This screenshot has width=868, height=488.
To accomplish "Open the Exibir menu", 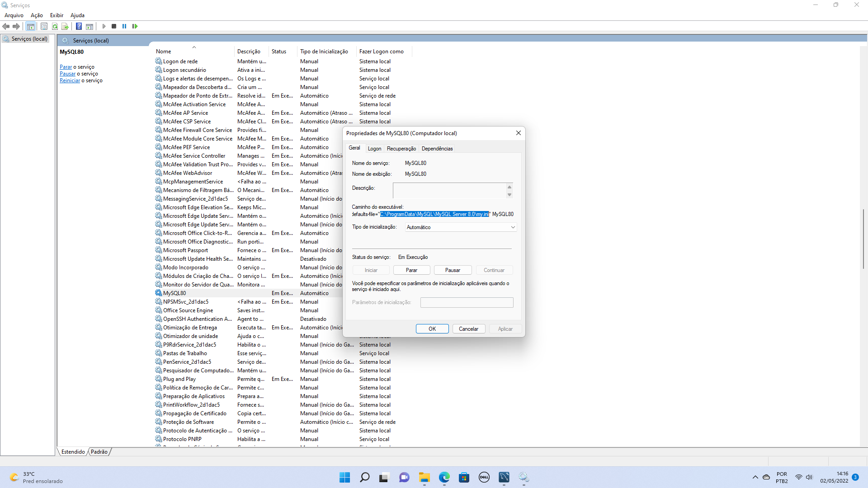I will pyautogui.click(x=57, y=15).
